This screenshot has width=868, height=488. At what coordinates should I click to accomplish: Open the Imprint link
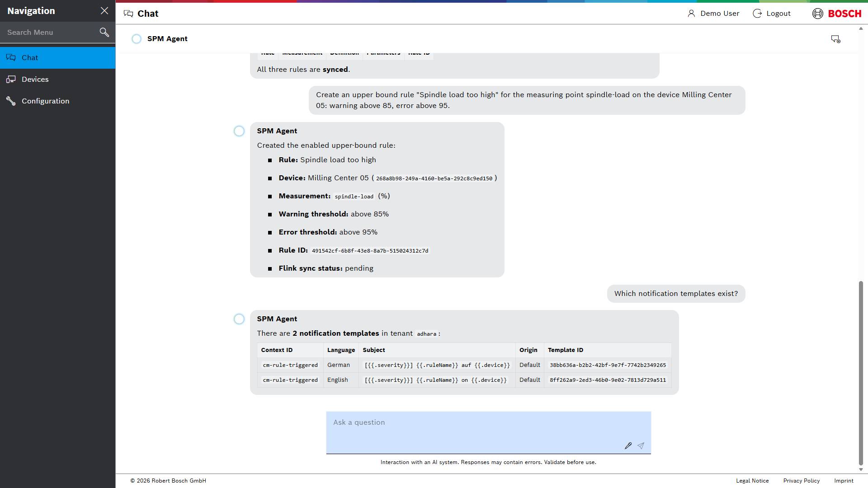(x=844, y=481)
